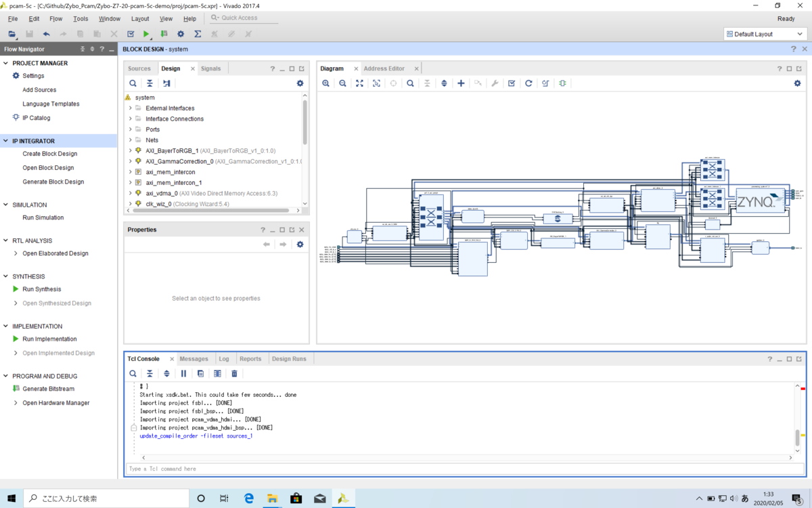Regenerate the diagram layout with the refresh icon
The image size is (812, 508).
point(528,83)
